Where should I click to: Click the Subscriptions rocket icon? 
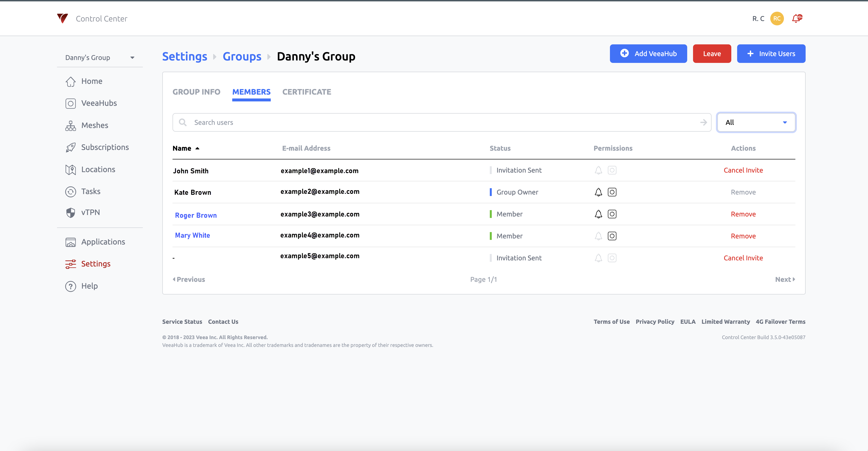[x=70, y=147]
